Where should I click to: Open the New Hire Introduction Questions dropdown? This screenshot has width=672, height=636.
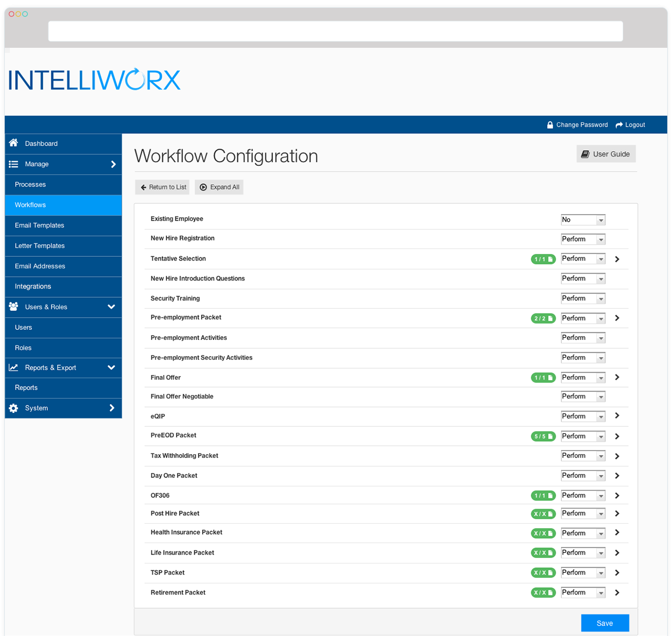pos(583,278)
